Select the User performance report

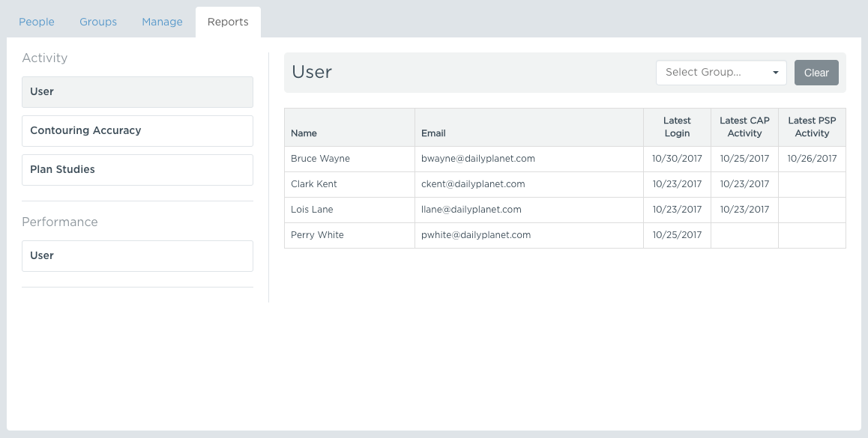point(137,255)
